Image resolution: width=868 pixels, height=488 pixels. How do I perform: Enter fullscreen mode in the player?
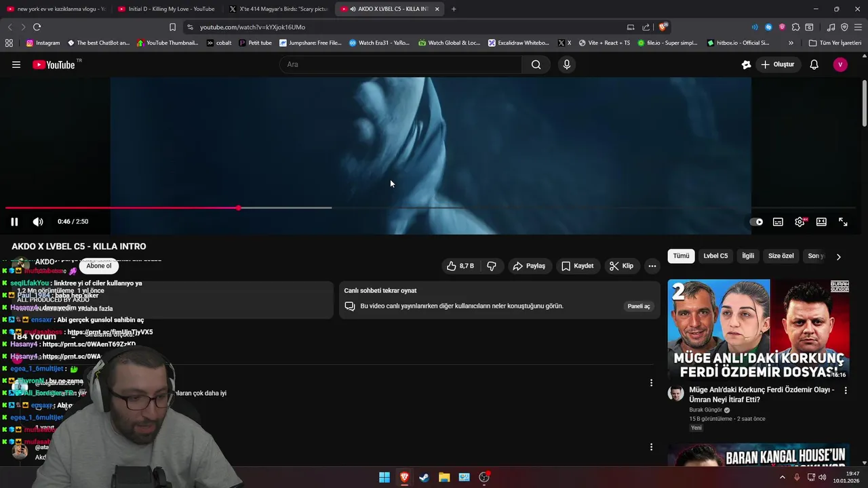click(x=843, y=222)
